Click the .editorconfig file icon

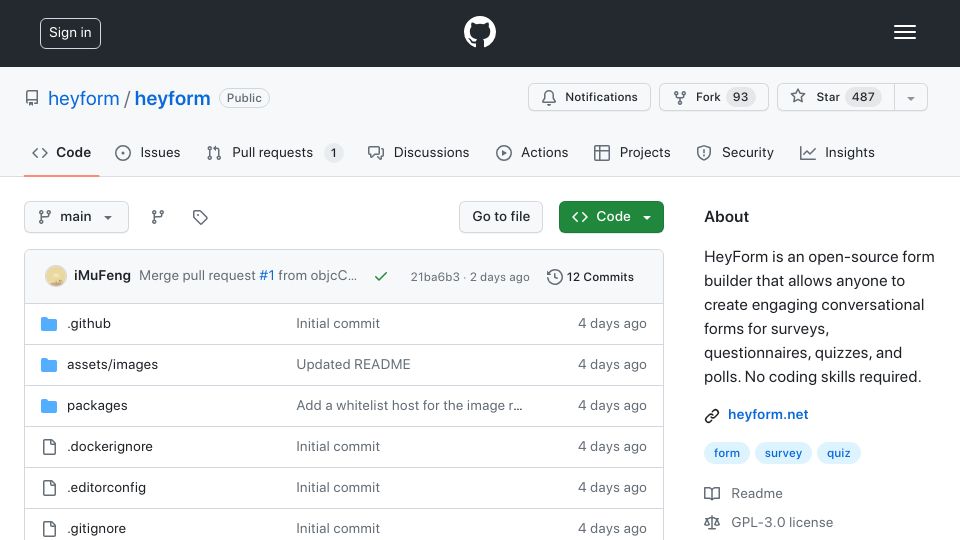50,488
